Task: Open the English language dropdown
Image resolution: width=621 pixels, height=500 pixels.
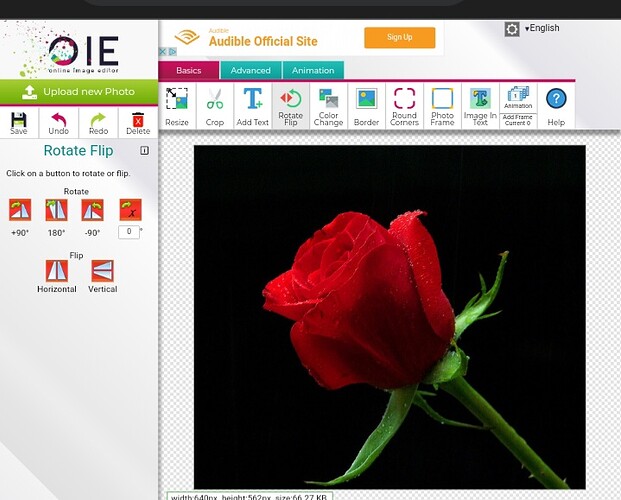Action: click(542, 28)
